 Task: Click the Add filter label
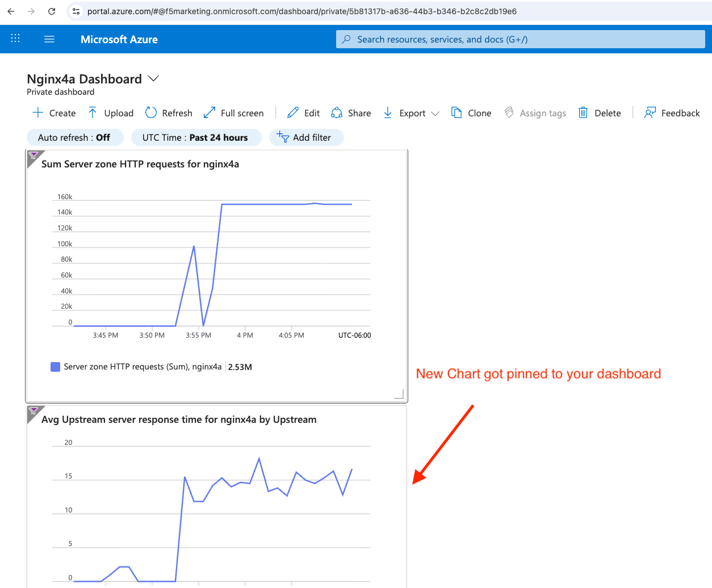pyautogui.click(x=312, y=137)
